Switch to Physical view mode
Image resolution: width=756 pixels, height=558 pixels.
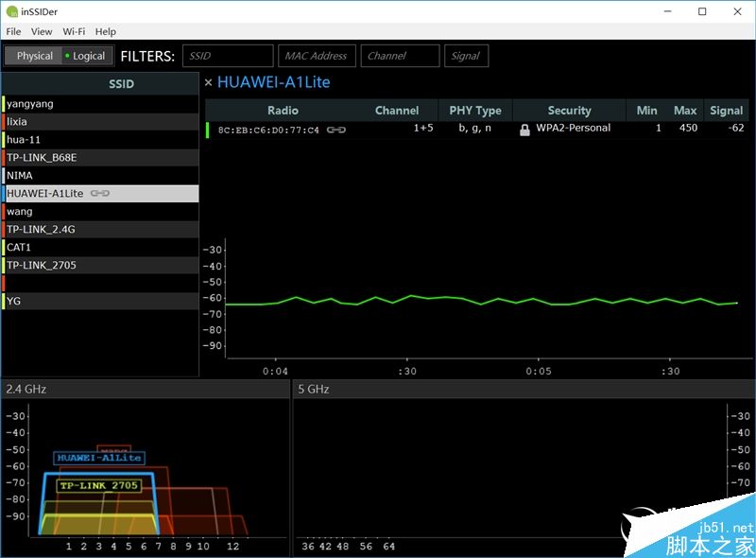coord(34,56)
